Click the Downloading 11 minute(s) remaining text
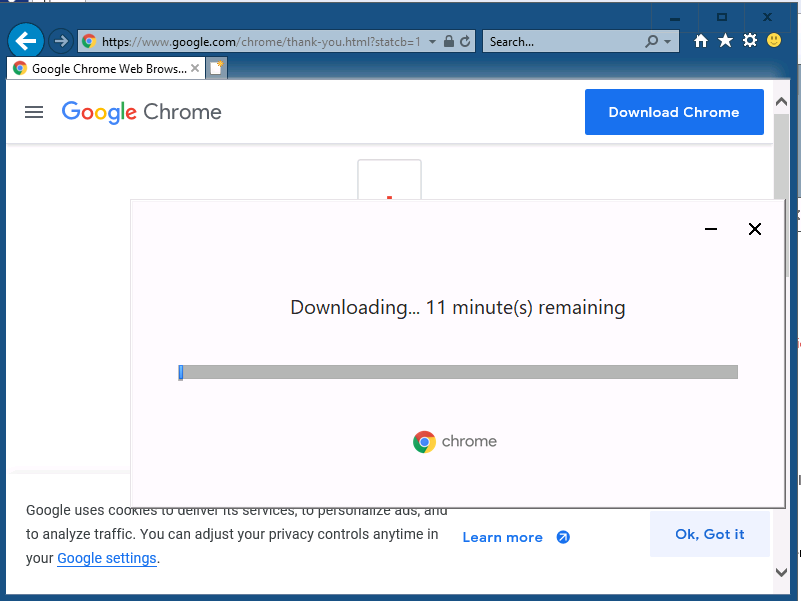Screen dimensions: 801x601 pos(458,308)
